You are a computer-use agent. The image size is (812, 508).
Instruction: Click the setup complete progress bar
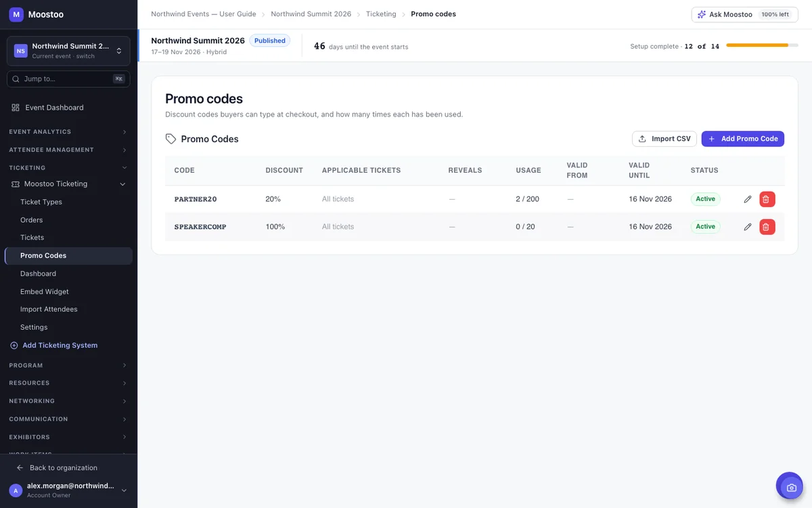pos(763,45)
